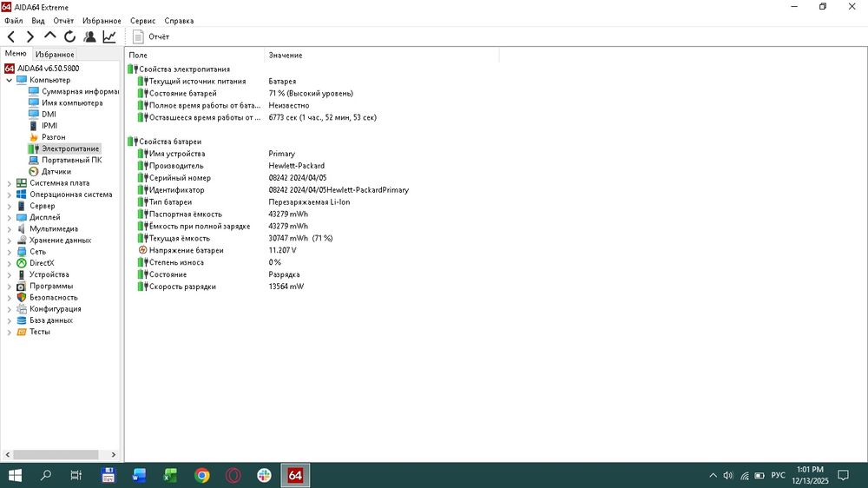
Task: Expand the DirectX node
Action: [9, 263]
